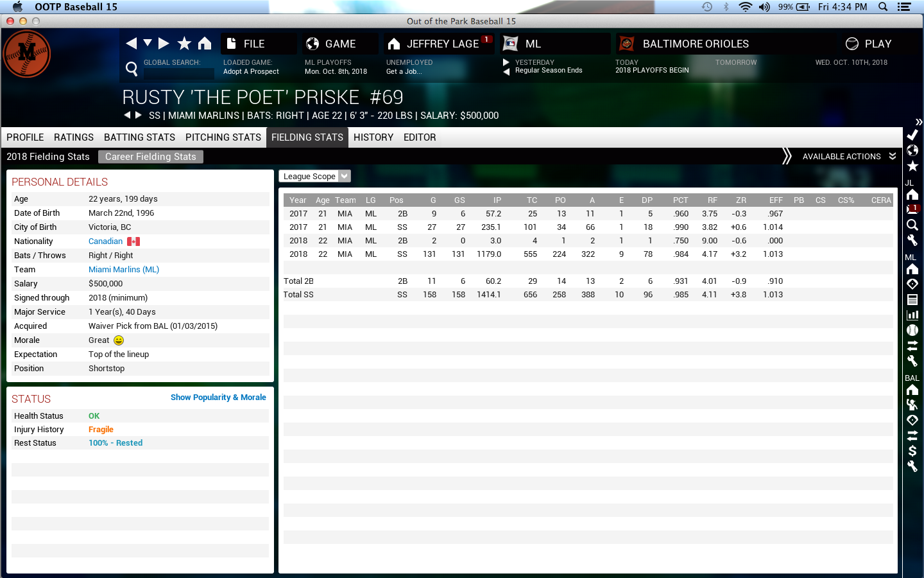Image resolution: width=924 pixels, height=578 pixels.
Task: Open the JL home icon in sidebar
Action: coord(912,195)
